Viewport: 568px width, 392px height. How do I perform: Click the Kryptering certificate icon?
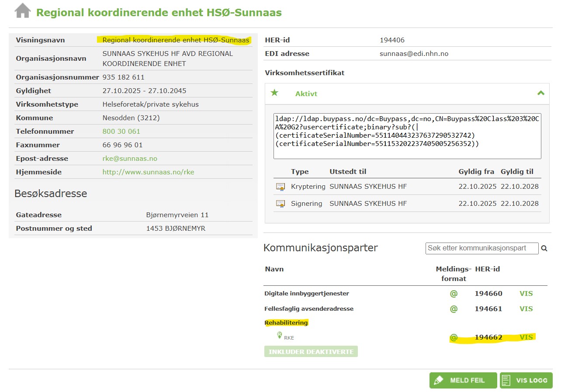280,187
